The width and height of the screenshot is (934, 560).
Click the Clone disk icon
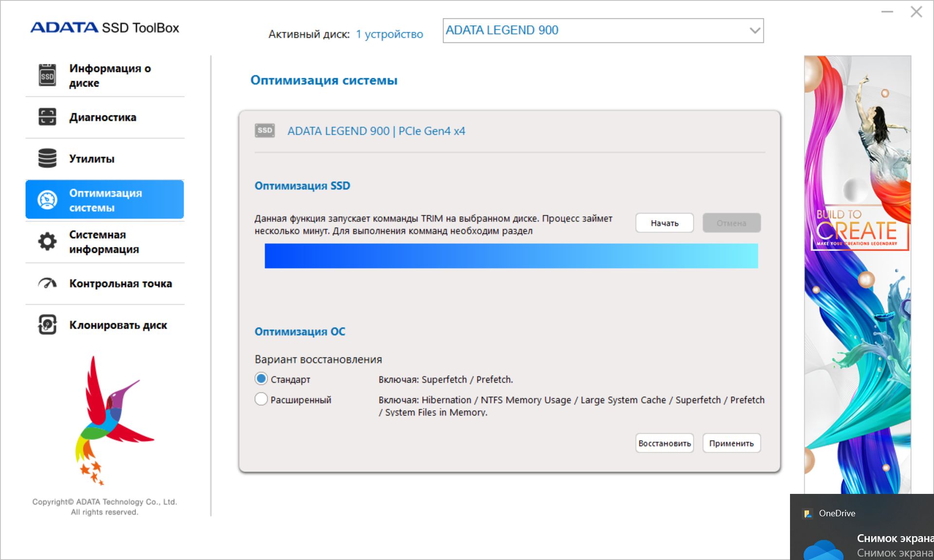point(47,325)
